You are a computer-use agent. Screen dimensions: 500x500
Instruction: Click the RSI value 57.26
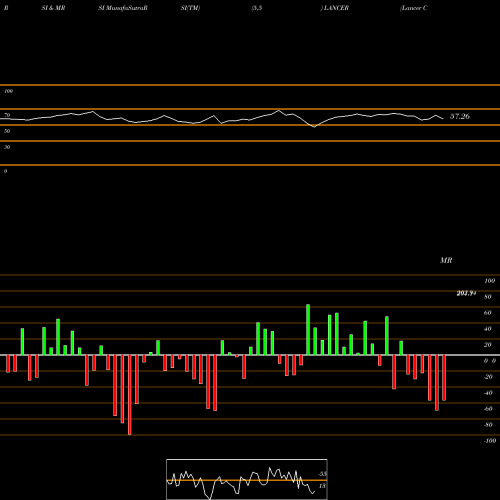tap(460, 116)
